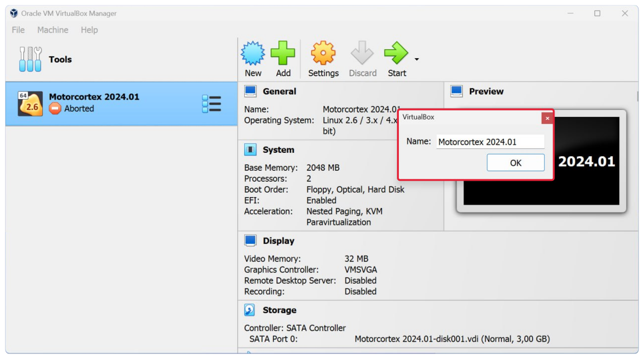Click the VMSVGA graphics controller value
The image size is (644, 359).
361,270
